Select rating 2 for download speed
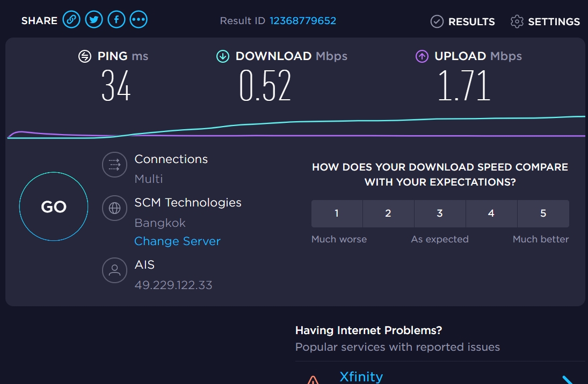588x384 pixels. (388, 213)
